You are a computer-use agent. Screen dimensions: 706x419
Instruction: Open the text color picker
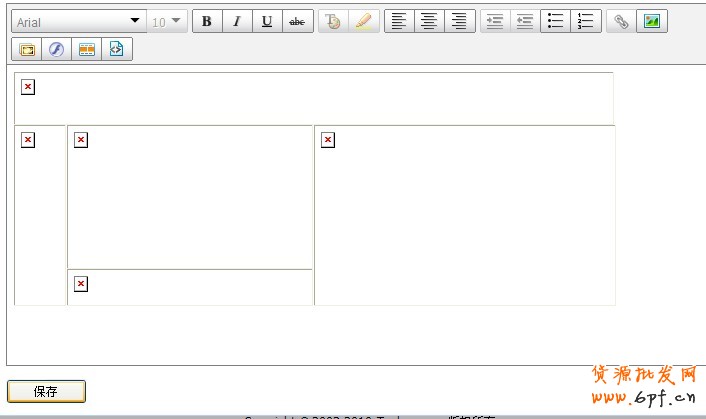tap(333, 22)
